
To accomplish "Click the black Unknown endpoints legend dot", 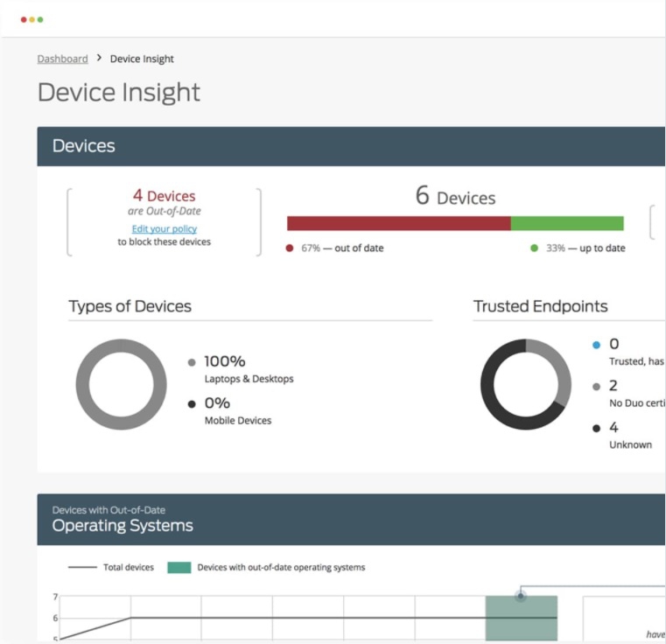I will tap(596, 428).
